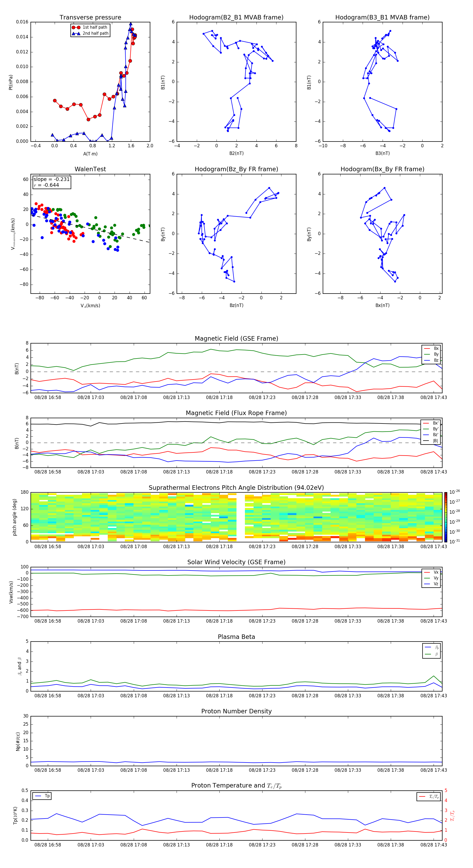Click the white data gap in pitch angle spectrogram

pyautogui.click(x=240, y=517)
